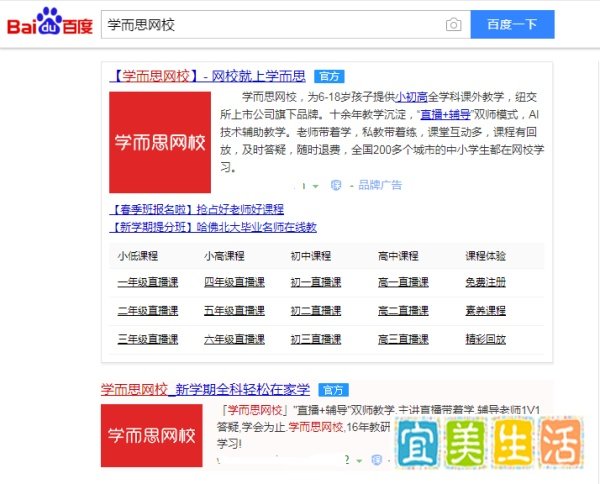The width and height of the screenshot is (600, 484).
Task: Select 初中课程 column header
Action: tap(311, 256)
